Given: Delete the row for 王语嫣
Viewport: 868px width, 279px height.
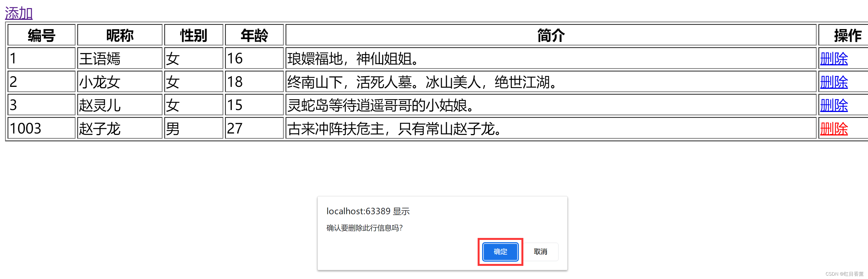Looking at the screenshot, I should [x=834, y=59].
